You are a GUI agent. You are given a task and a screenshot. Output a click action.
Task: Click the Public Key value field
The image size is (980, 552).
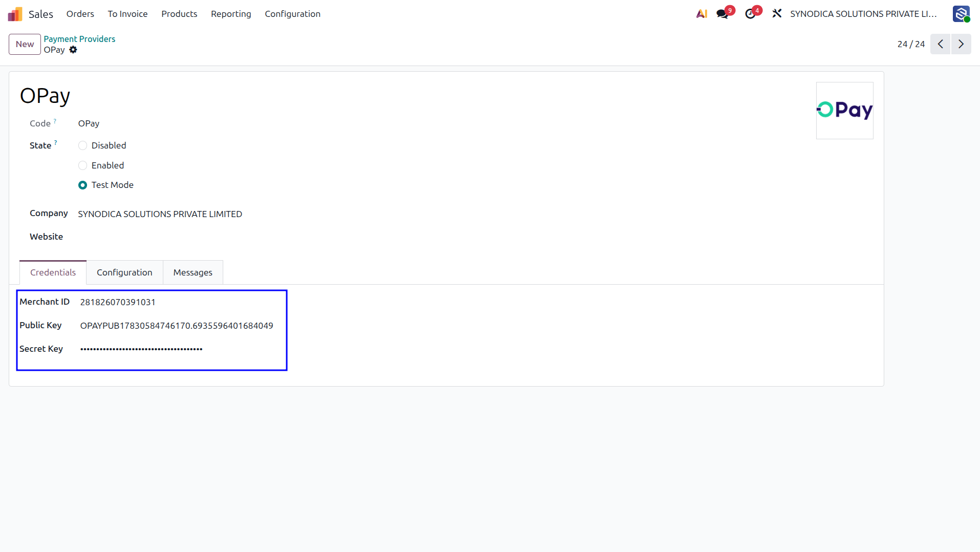[x=177, y=326]
